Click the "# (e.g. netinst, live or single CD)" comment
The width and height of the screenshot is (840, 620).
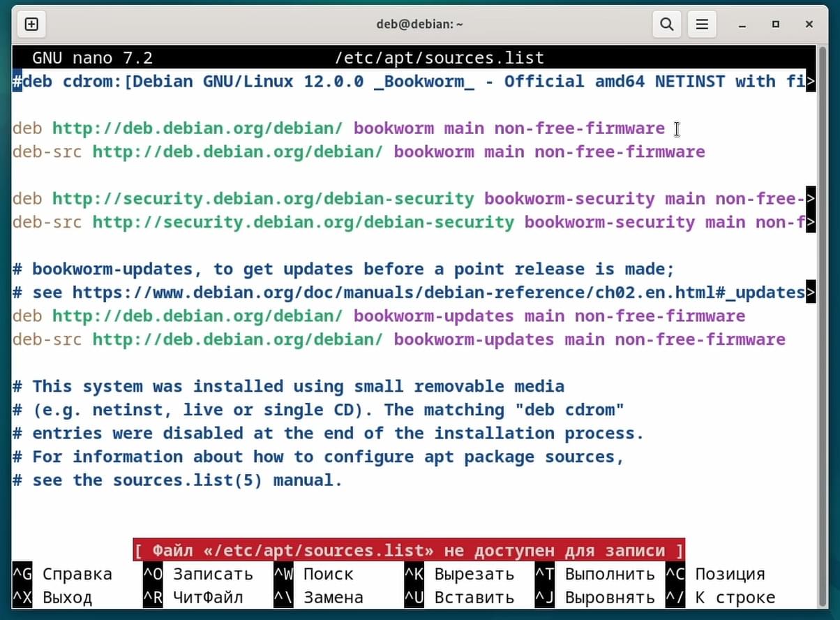point(318,410)
